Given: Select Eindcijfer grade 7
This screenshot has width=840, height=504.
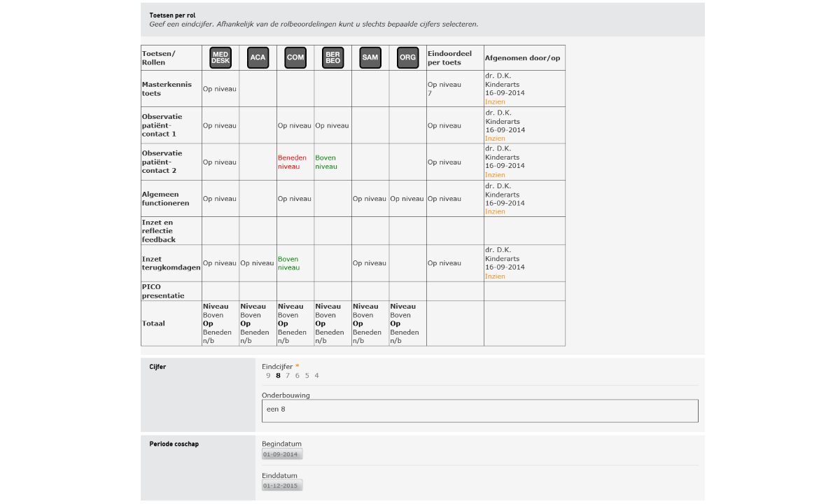Looking at the screenshot, I should click(x=288, y=376).
